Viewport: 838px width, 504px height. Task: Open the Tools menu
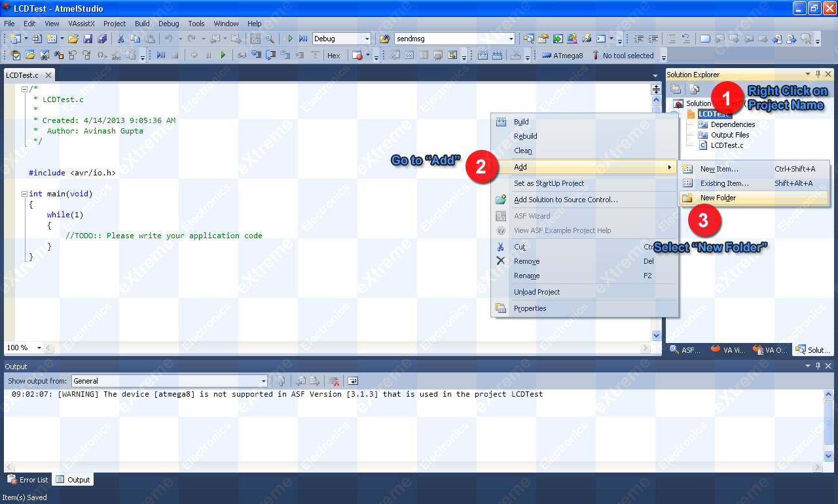196,24
